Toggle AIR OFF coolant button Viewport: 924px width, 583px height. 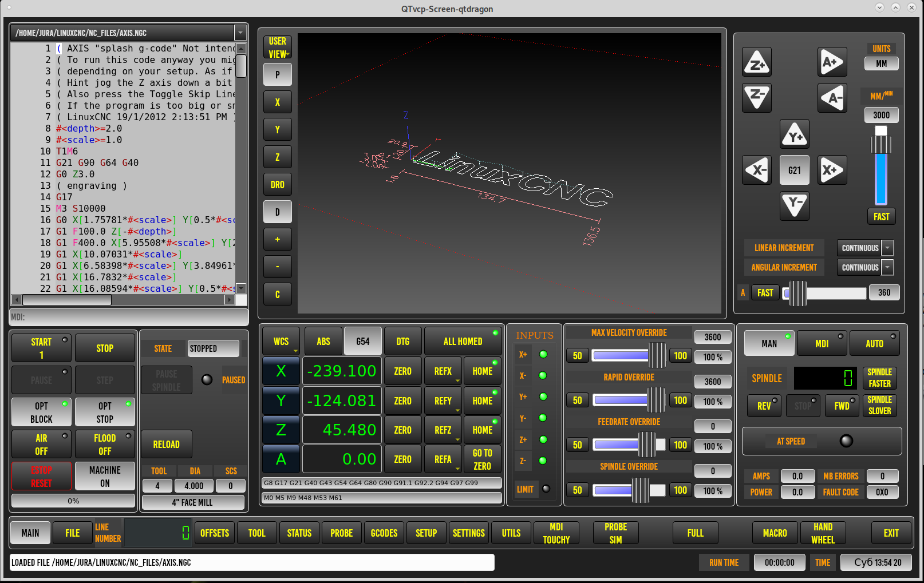[41, 445]
